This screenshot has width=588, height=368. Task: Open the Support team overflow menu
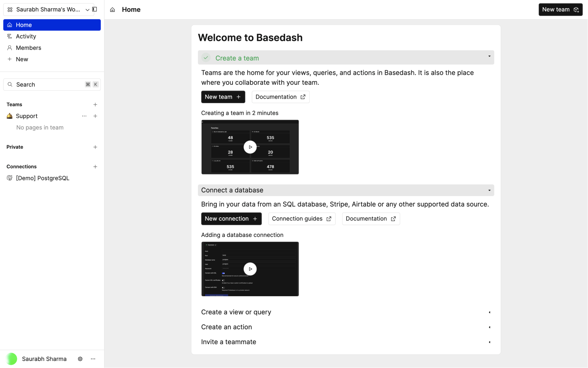(84, 116)
